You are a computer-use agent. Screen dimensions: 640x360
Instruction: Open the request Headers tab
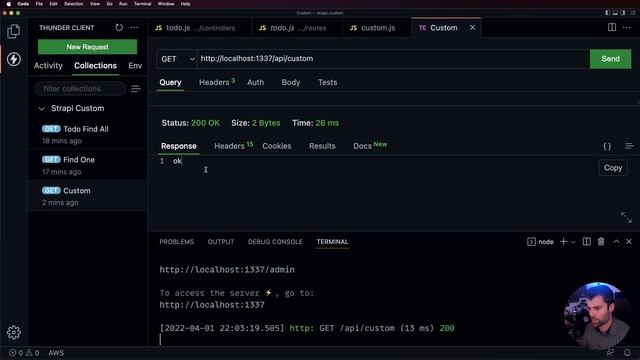pos(217,82)
